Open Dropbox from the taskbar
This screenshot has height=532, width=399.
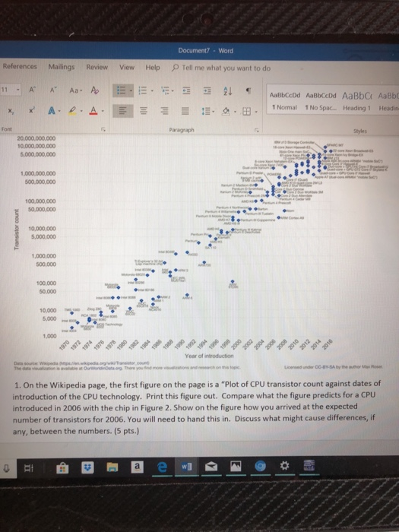tap(87, 468)
